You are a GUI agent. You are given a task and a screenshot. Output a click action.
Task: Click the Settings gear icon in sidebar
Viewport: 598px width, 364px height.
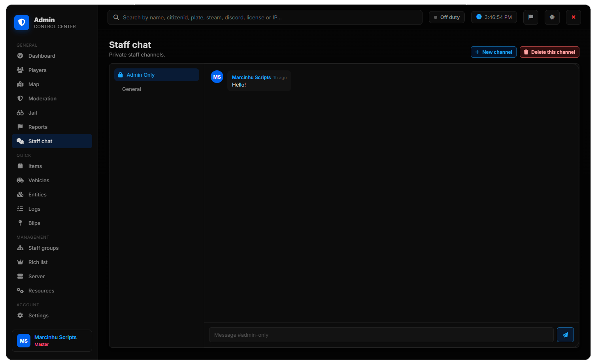point(20,315)
